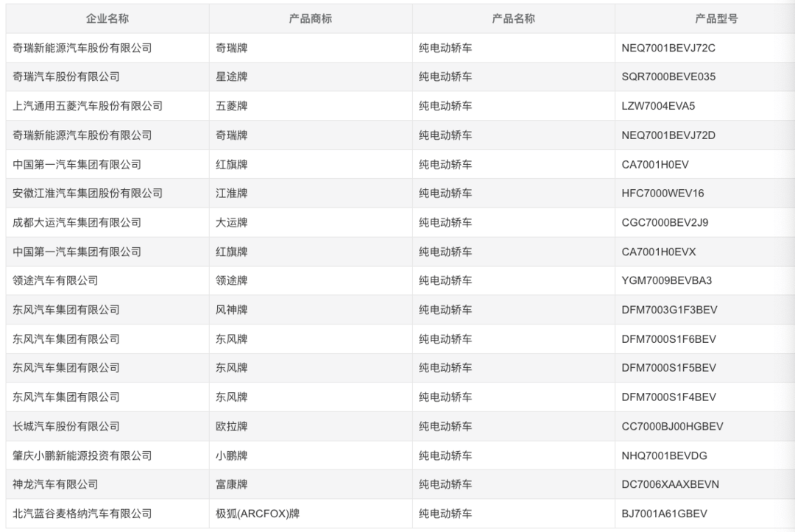Image resolution: width=795 pixels, height=532 pixels.
Task: Click company 成都大运汽车集团有限公司
Action: 77,223
